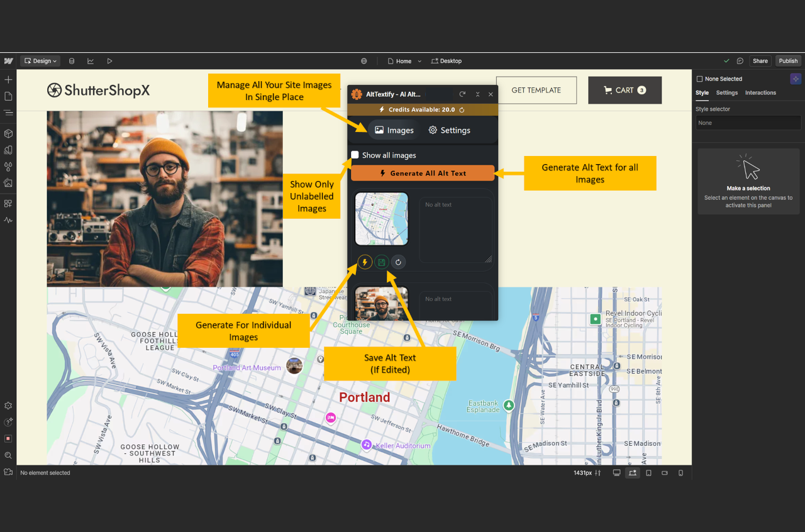Expand the Home page dropdown chevron
Screen dimensions: 805x532
click(x=419, y=61)
